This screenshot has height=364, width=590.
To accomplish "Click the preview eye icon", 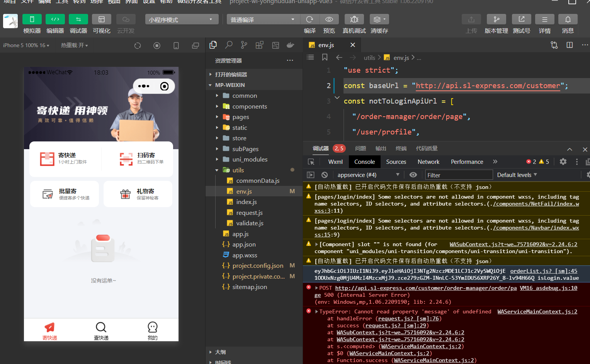I will pos(329,19).
